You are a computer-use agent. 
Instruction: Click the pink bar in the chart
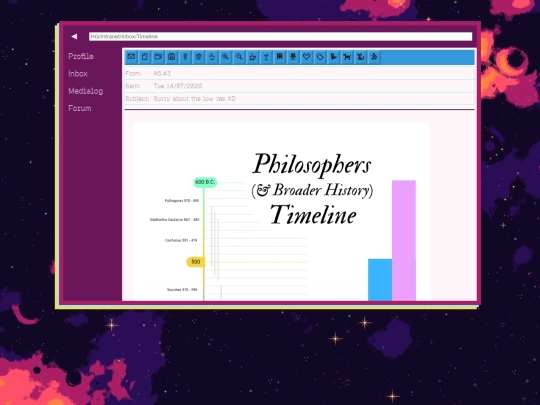(404, 240)
